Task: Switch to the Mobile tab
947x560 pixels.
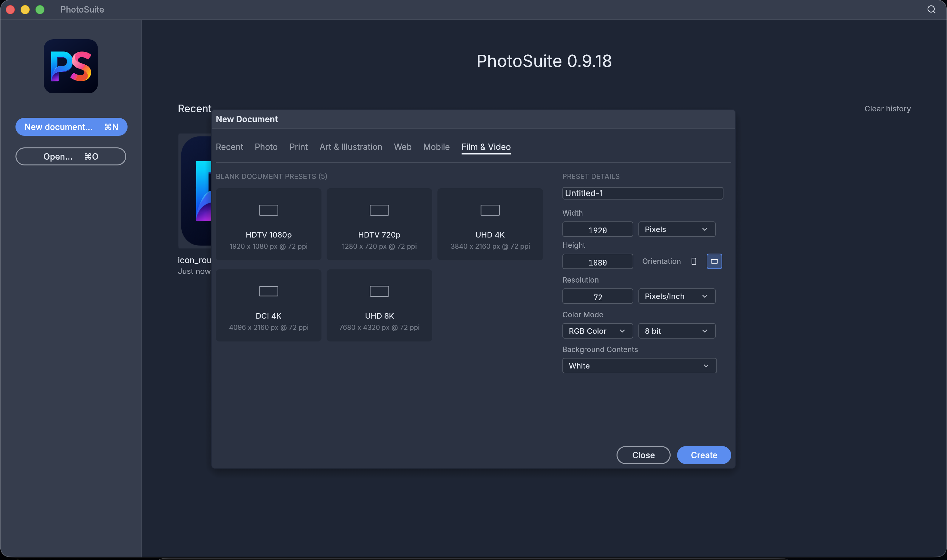Action: click(x=436, y=147)
